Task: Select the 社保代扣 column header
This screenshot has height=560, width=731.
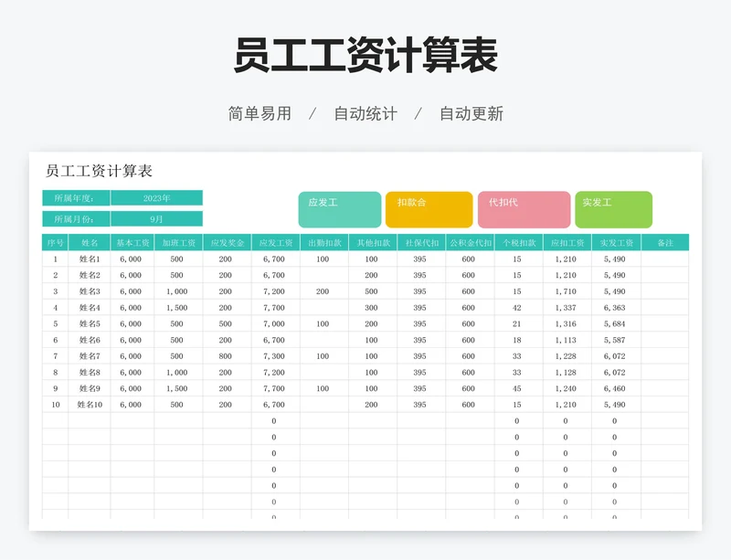Action: coord(421,242)
